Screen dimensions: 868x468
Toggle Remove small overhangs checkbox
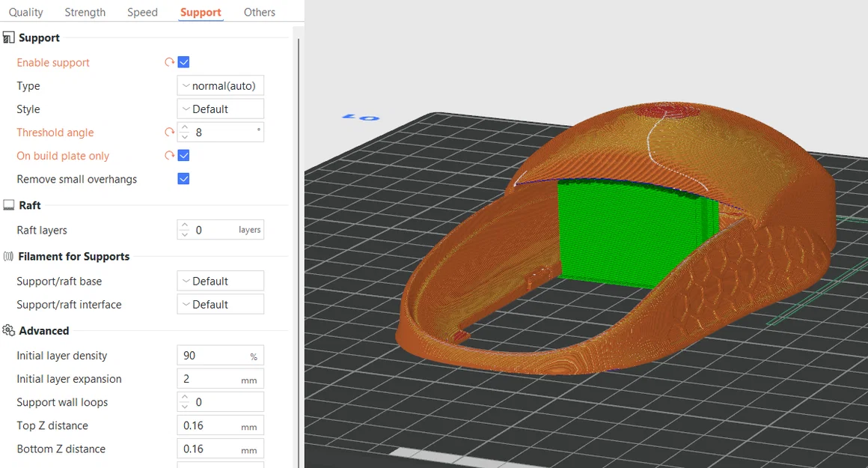[184, 179]
